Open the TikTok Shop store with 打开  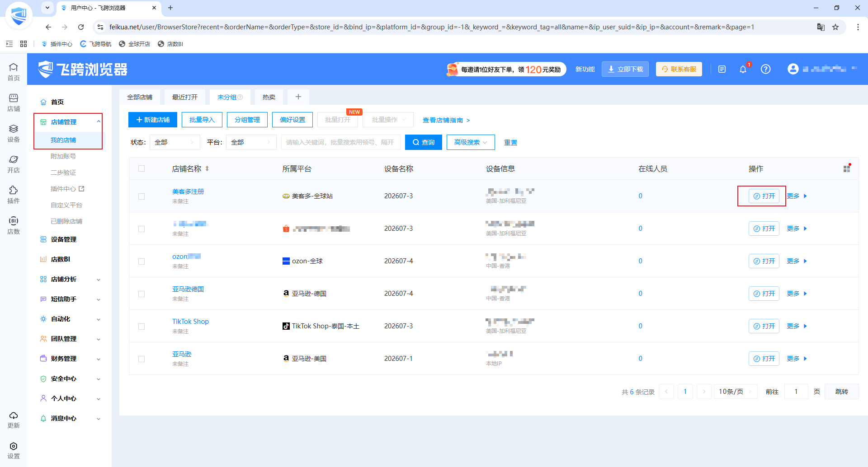click(764, 326)
